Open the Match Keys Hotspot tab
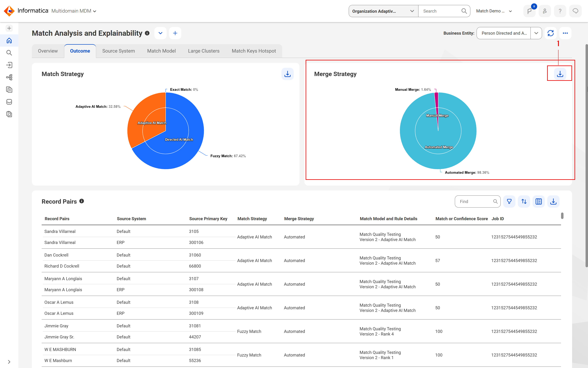This screenshot has width=588, height=368. tap(254, 51)
